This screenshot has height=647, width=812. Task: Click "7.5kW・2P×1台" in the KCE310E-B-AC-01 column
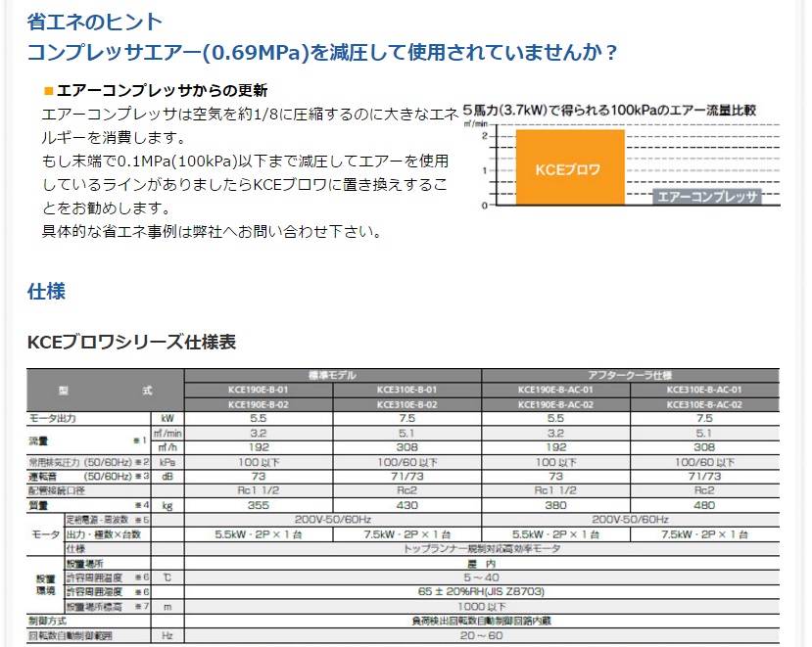coord(704,534)
